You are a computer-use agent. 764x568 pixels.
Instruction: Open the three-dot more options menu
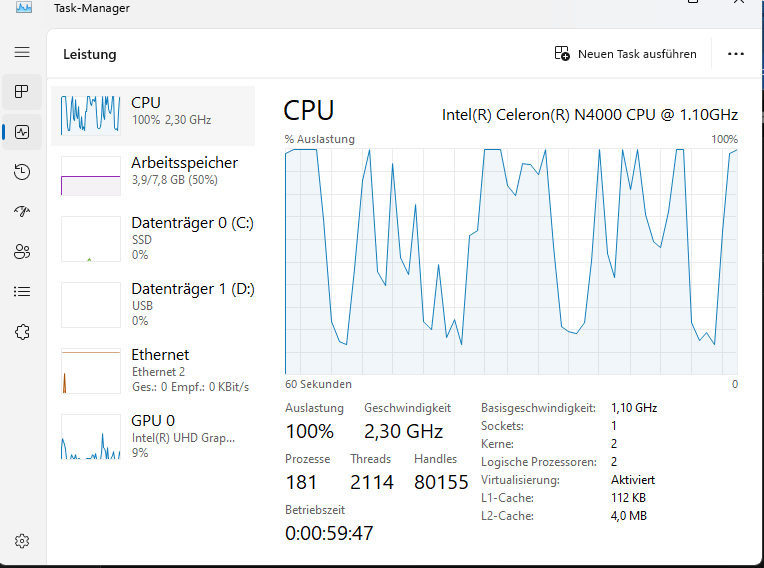click(736, 54)
